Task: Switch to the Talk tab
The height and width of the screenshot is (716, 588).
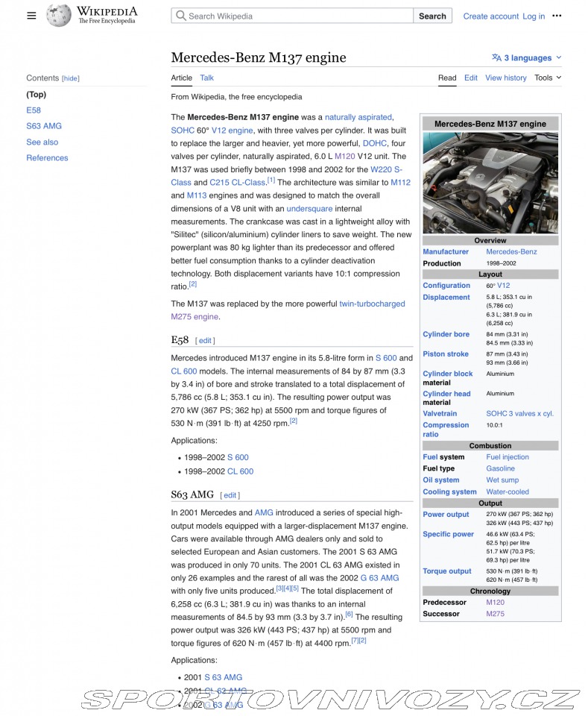Action: [206, 78]
